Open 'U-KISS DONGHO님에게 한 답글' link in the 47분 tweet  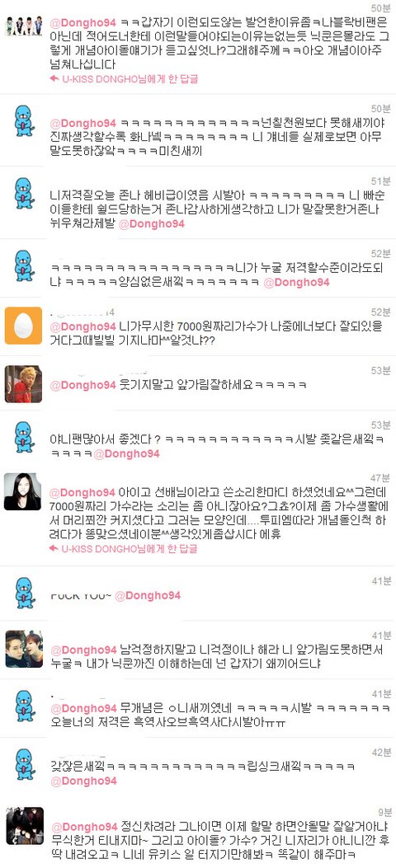(x=130, y=549)
